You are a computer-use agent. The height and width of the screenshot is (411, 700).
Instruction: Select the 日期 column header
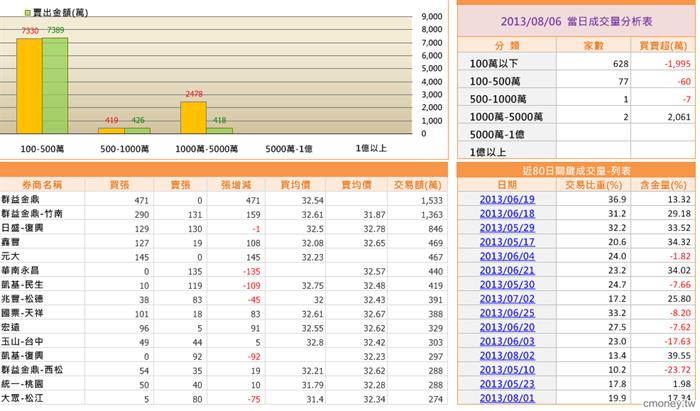click(507, 185)
